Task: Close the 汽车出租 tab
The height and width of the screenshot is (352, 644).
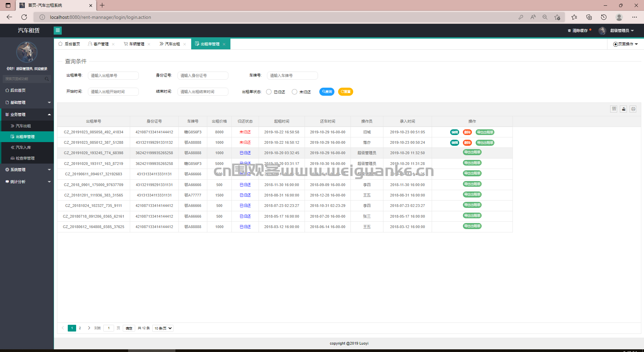Action: point(184,44)
